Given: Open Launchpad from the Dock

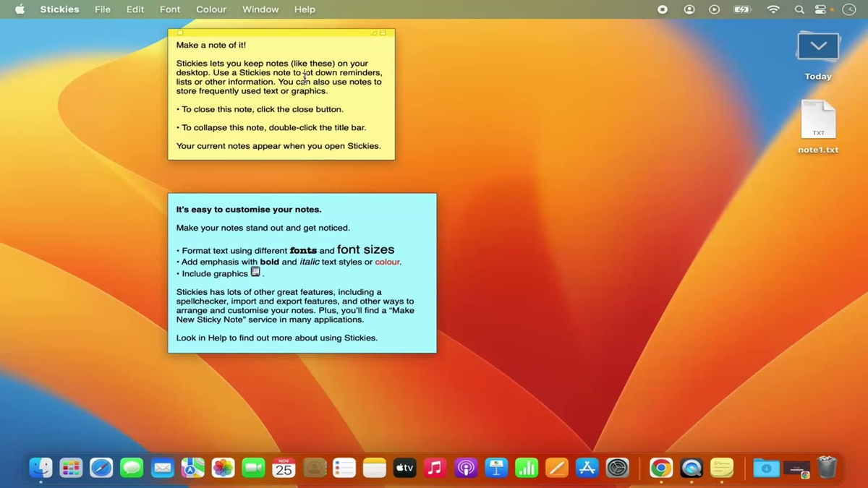Looking at the screenshot, I should (x=71, y=468).
